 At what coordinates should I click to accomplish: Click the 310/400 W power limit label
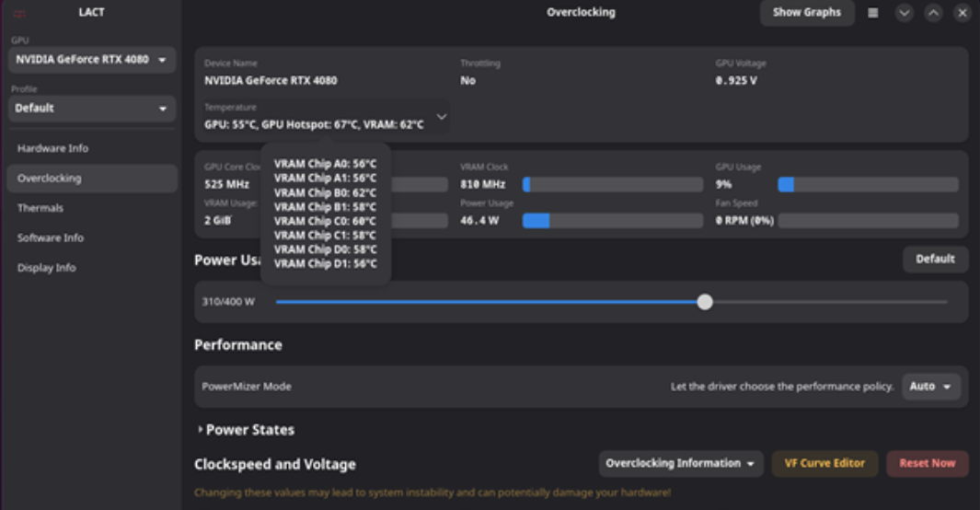click(228, 302)
